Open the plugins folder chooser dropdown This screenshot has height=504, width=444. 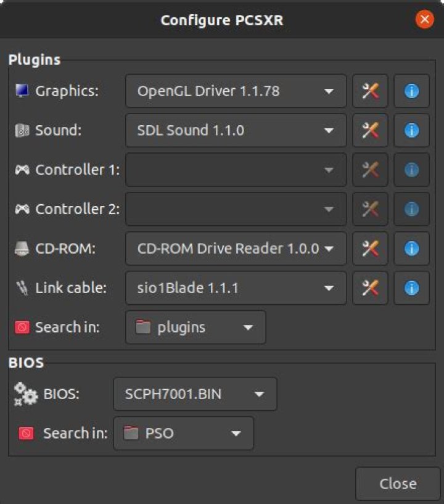(x=195, y=327)
